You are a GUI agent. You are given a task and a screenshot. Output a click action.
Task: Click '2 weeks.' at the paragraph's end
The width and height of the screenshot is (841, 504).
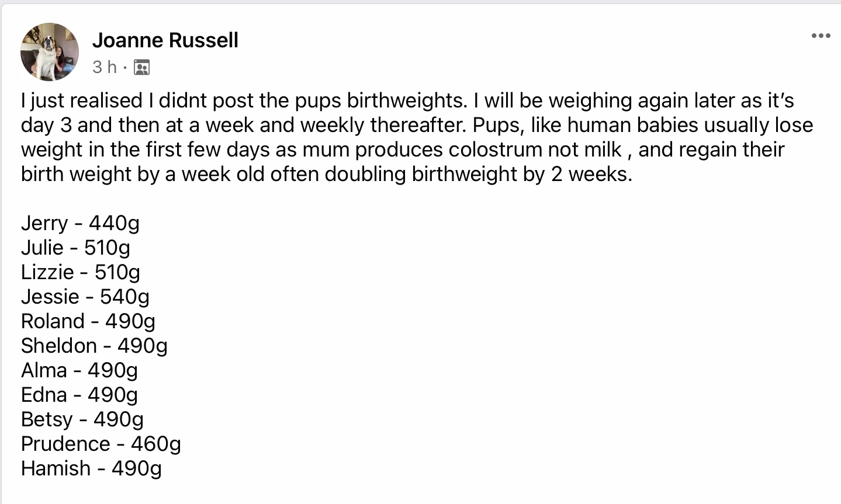click(x=591, y=174)
